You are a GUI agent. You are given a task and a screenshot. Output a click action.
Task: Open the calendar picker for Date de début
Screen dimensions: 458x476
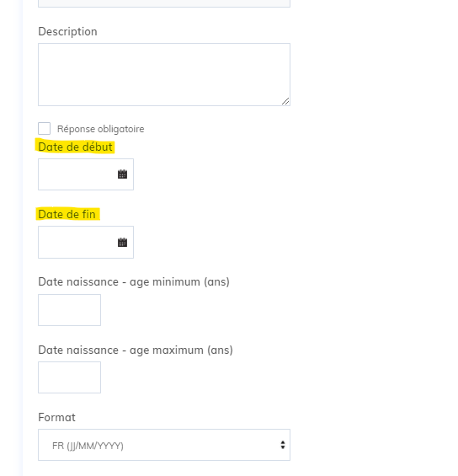tap(122, 174)
